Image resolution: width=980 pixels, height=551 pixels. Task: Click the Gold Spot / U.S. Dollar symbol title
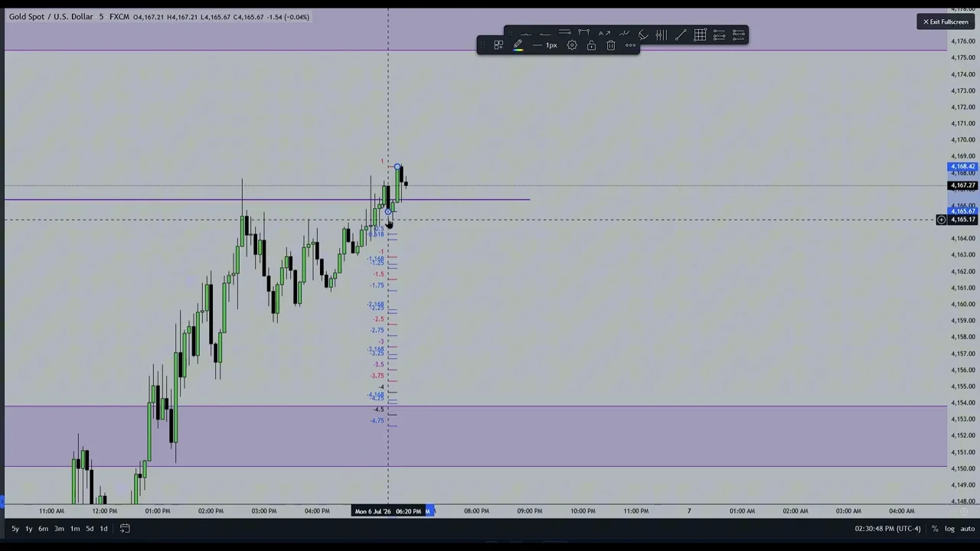(x=51, y=17)
